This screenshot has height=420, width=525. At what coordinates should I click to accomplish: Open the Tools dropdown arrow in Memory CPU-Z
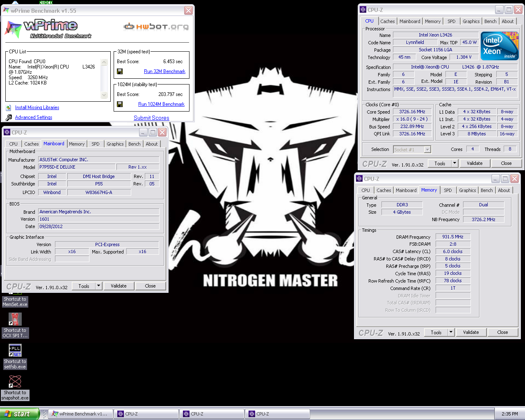pyautogui.click(x=451, y=332)
